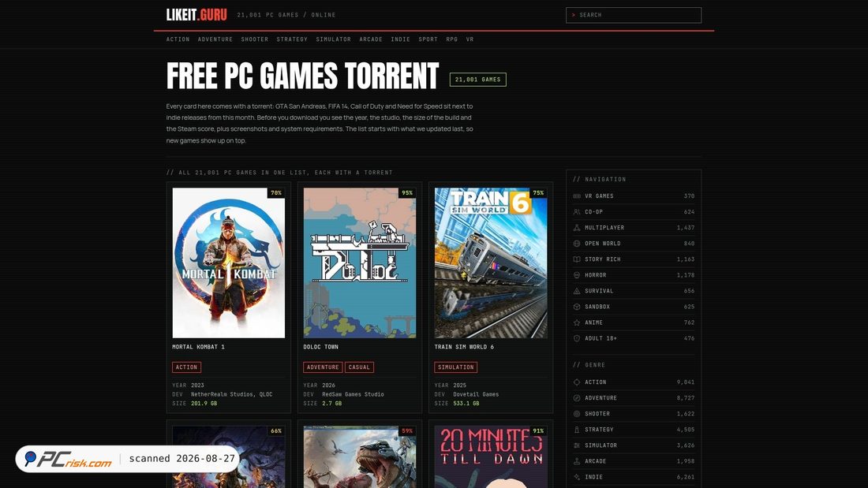This screenshot has height=488, width=868.
Task: Select Simulator in genre list
Action: point(634,445)
